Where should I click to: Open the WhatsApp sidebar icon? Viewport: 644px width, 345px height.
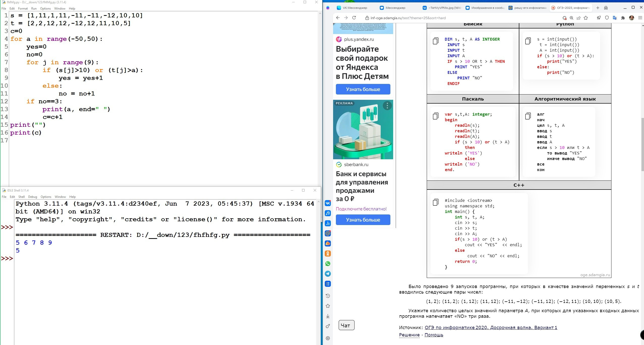pyautogui.click(x=328, y=264)
